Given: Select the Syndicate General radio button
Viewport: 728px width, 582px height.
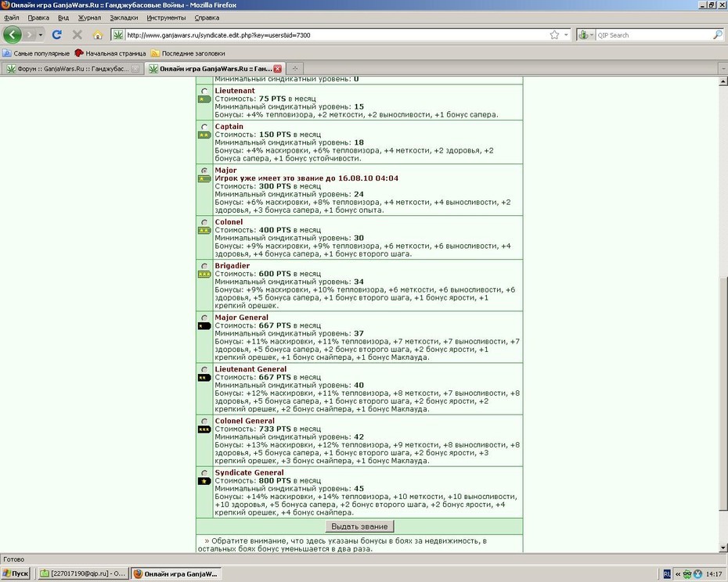Looking at the screenshot, I should (x=204, y=473).
